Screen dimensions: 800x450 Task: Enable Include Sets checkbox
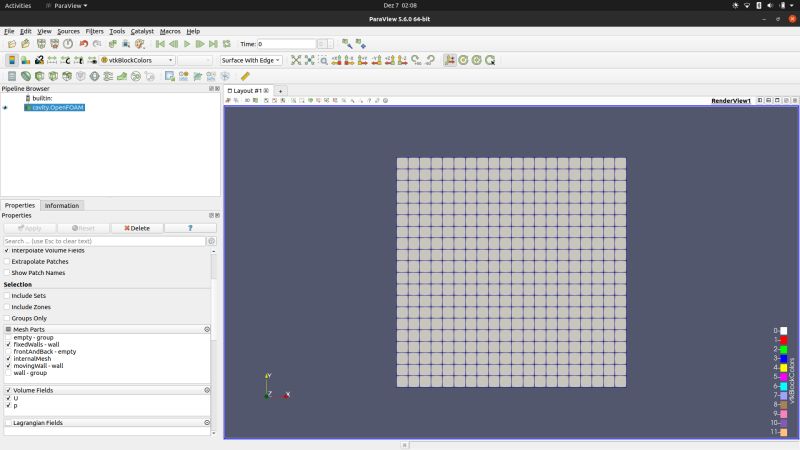pos(7,295)
